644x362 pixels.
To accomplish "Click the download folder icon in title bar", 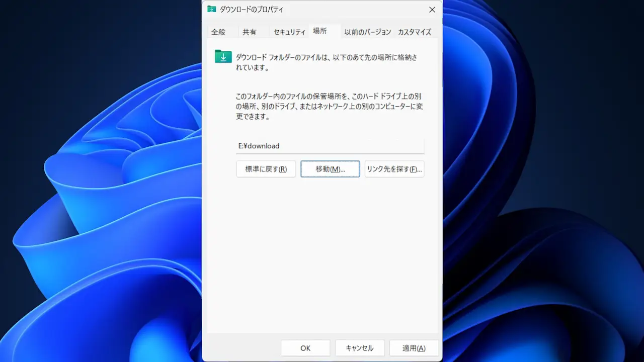I will (212, 10).
